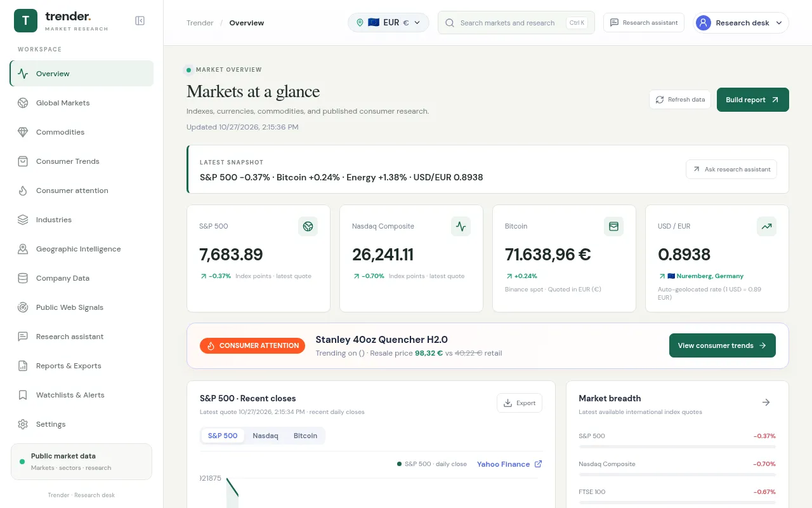Click the Bitcoin card wallet icon
Screen dimensions: 812x508
[x=614, y=226]
